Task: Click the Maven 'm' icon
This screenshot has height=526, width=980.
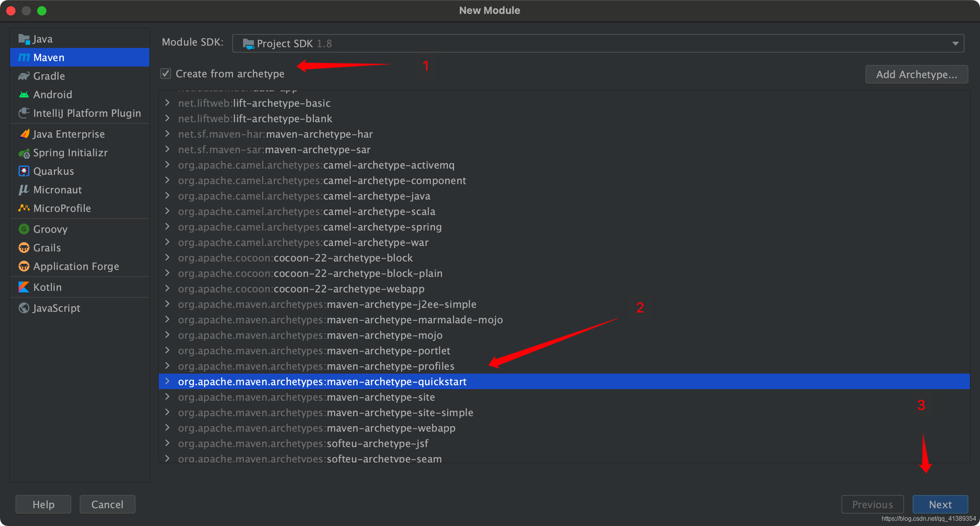Action: click(24, 57)
